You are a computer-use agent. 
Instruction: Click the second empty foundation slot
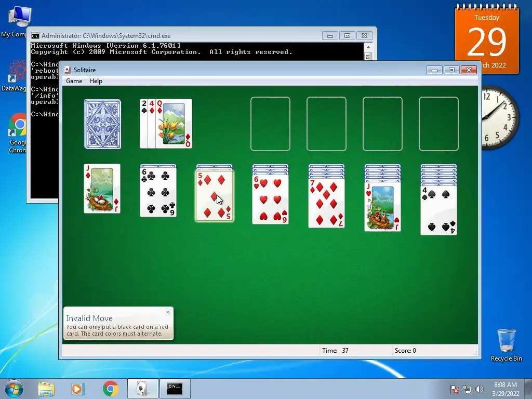click(x=326, y=124)
